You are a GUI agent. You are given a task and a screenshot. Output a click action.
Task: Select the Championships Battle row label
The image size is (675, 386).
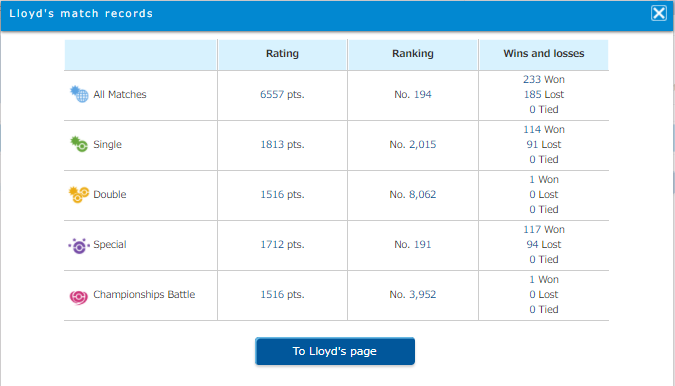click(144, 294)
